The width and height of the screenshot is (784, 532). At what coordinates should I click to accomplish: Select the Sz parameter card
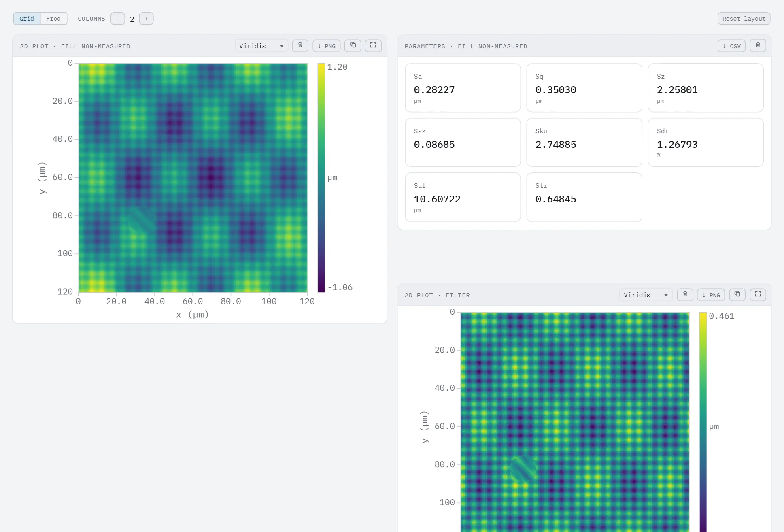pyautogui.click(x=705, y=87)
